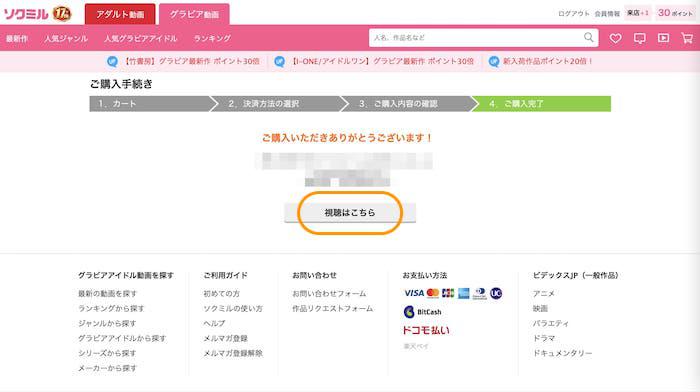Open ジャンルから探す footer link
The image size is (700, 392).
pos(107,323)
